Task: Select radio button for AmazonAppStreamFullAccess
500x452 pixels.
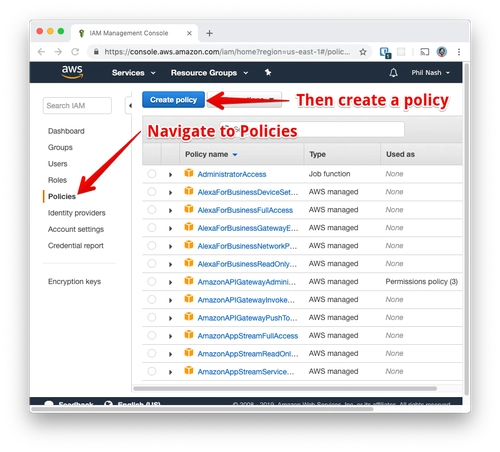Action: [152, 335]
